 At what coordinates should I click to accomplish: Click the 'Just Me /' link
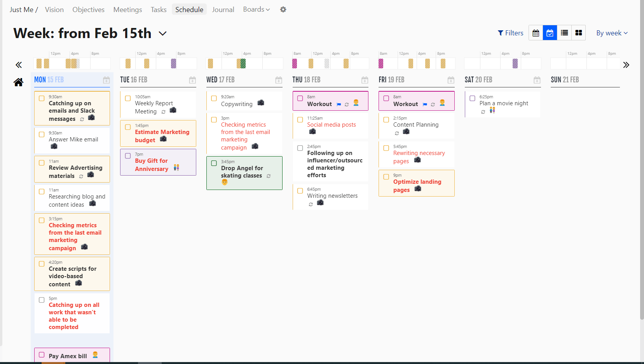[23, 9]
